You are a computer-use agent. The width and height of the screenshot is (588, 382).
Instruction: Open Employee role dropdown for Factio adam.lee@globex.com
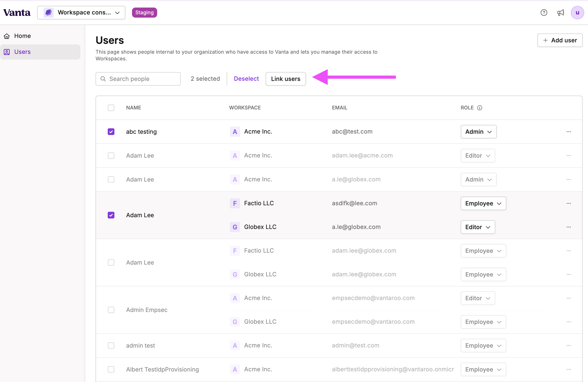(483, 251)
